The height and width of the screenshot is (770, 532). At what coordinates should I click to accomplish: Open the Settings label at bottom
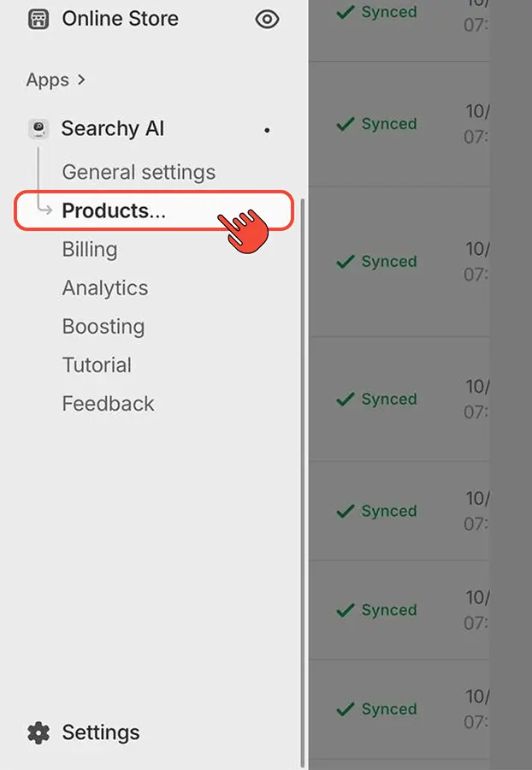(x=101, y=732)
